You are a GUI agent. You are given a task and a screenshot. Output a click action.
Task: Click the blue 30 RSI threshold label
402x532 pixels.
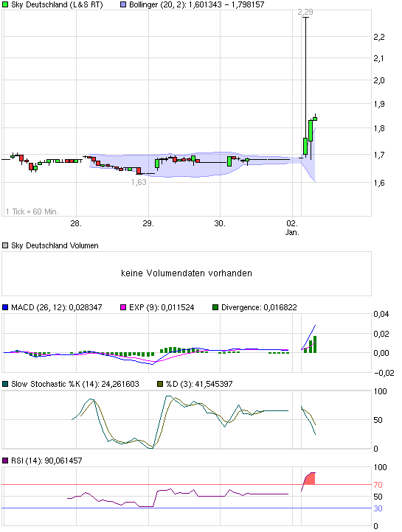coord(378,508)
